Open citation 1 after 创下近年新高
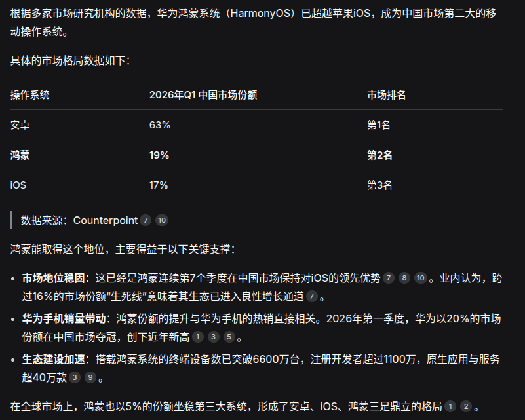 point(197,337)
